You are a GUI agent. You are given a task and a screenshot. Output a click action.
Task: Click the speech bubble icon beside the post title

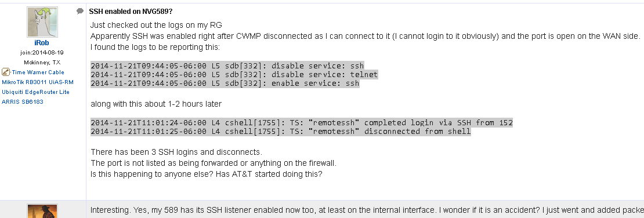[80, 12]
